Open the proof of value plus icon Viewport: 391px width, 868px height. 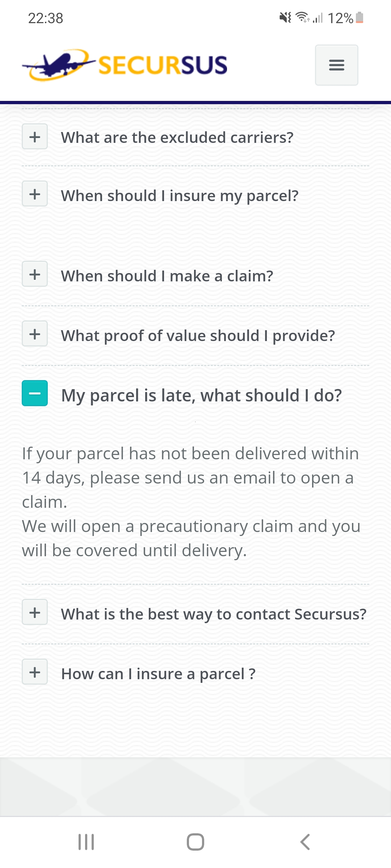coord(35,334)
